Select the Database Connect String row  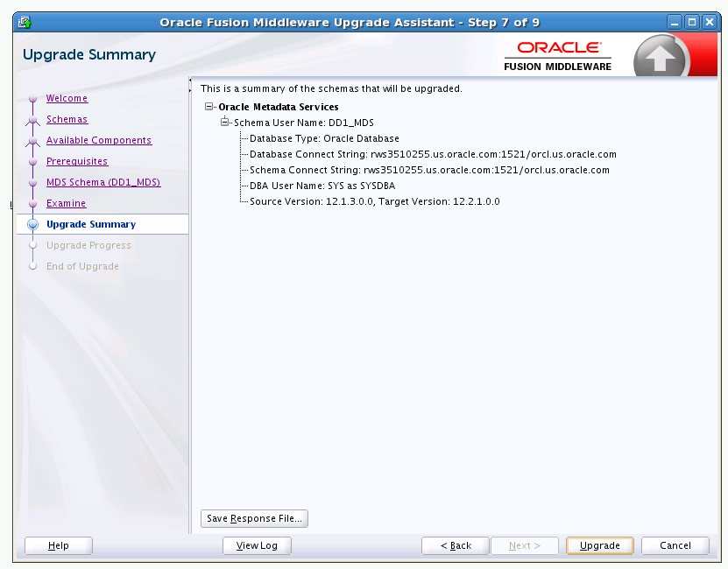433,154
